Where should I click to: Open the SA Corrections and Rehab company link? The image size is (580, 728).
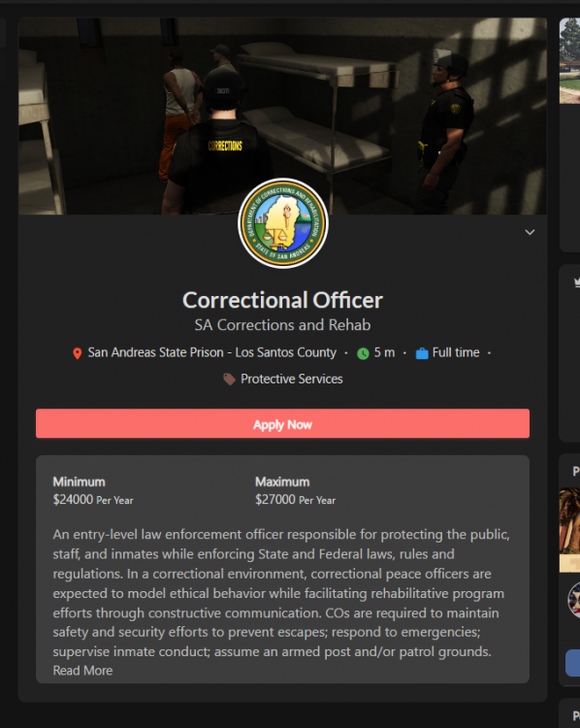(x=282, y=325)
